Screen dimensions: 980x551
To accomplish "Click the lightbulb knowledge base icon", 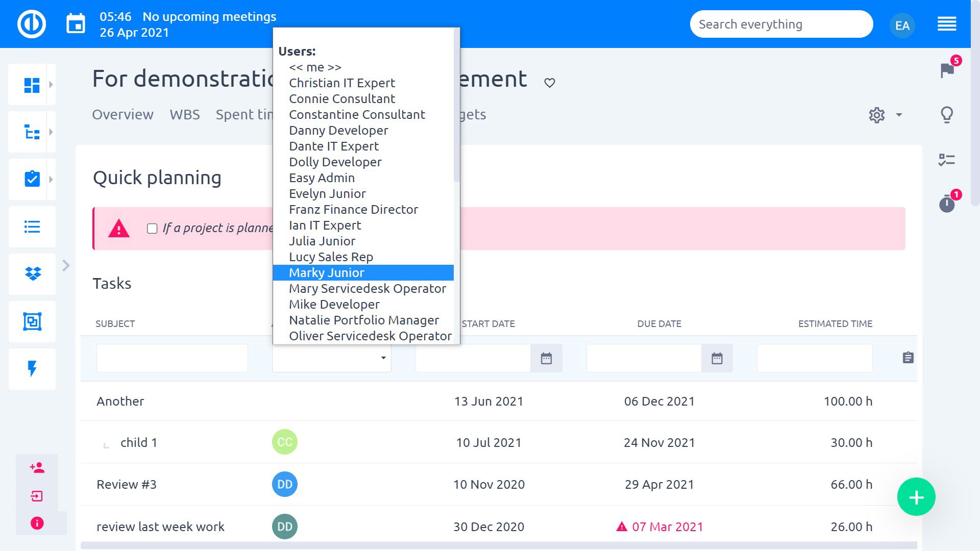I will [947, 115].
